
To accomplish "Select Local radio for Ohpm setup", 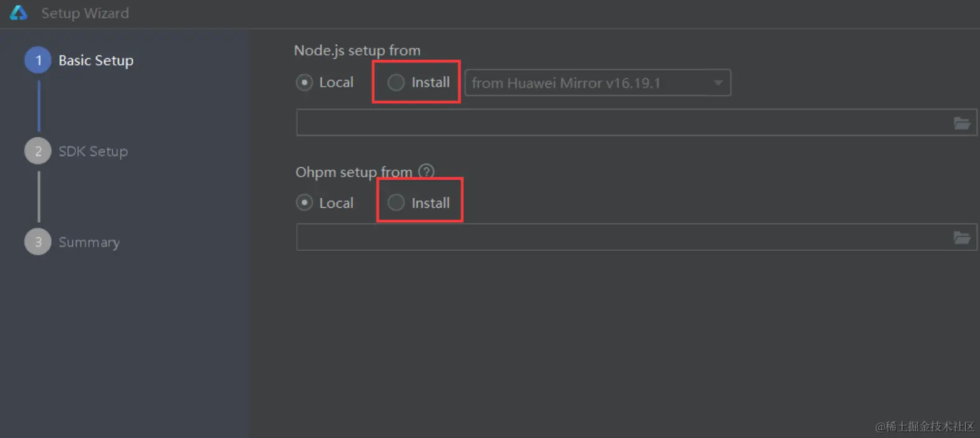I will click(x=304, y=203).
